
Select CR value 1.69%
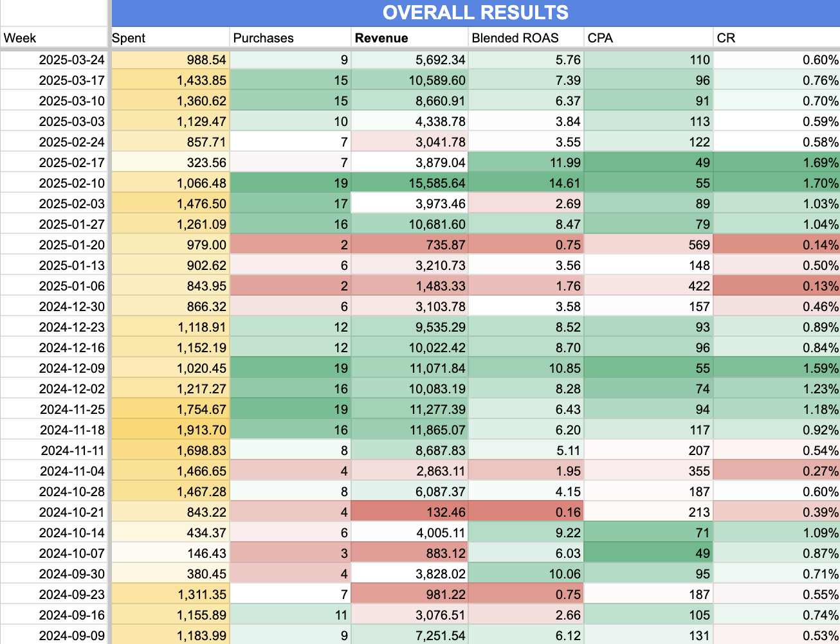(777, 163)
